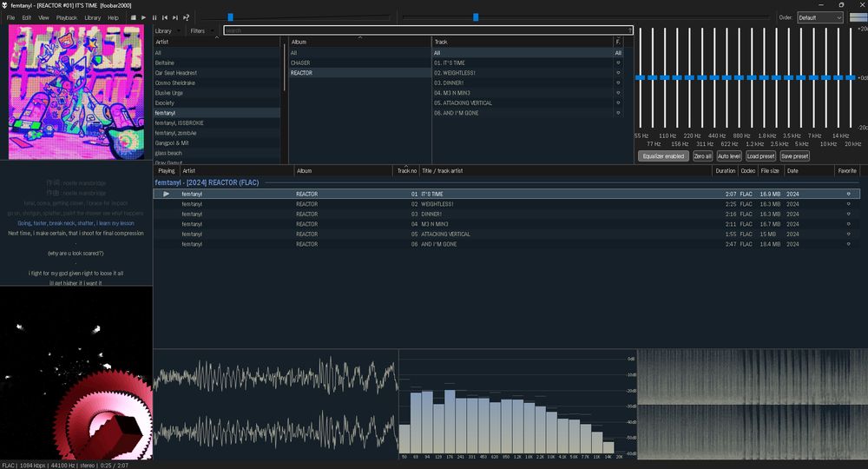Open the Playback menu
Viewport: 868px width, 469px height.
point(66,17)
